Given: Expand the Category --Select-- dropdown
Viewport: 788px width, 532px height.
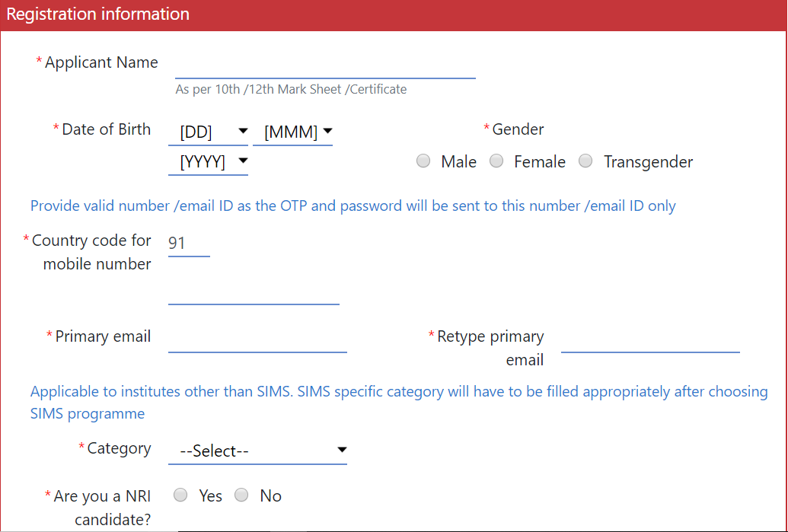Looking at the screenshot, I should (x=257, y=451).
